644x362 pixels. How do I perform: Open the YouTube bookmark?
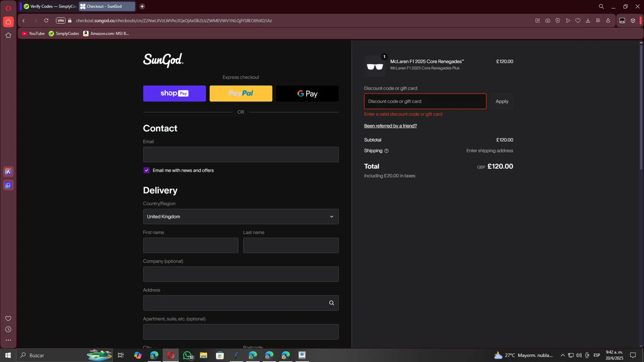click(33, 33)
